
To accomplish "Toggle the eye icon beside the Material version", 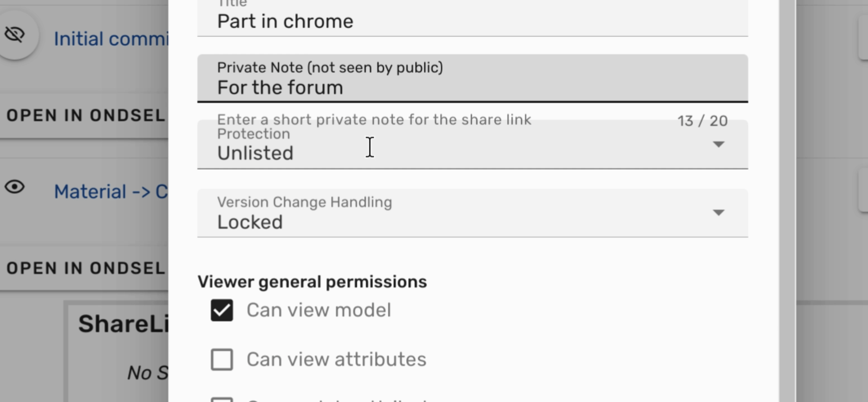I will tap(15, 187).
